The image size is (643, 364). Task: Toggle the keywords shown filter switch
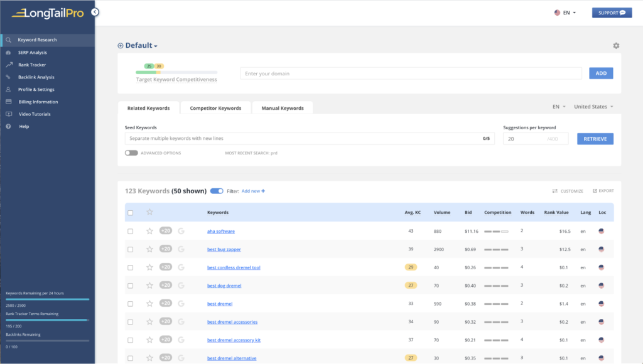click(x=217, y=191)
